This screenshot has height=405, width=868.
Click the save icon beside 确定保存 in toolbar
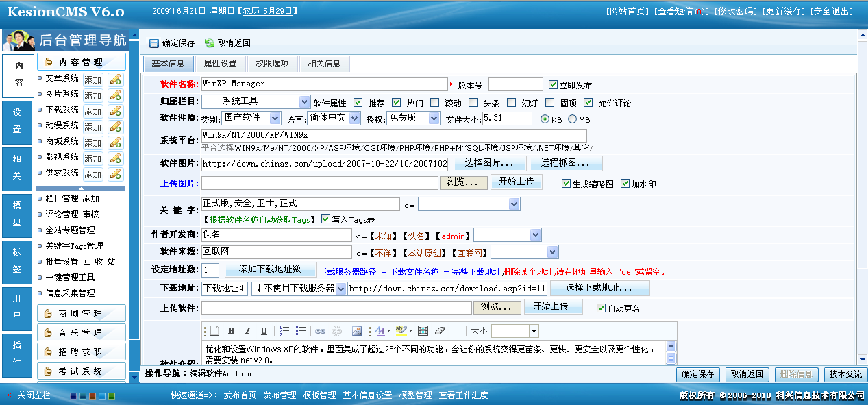pyautogui.click(x=155, y=42)
